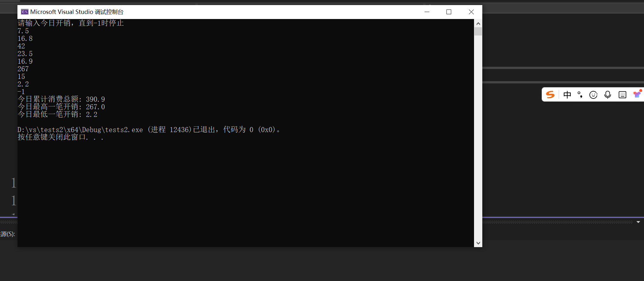
Task: Click the console vertical scrollbar thumb
Action: point(478,31)
